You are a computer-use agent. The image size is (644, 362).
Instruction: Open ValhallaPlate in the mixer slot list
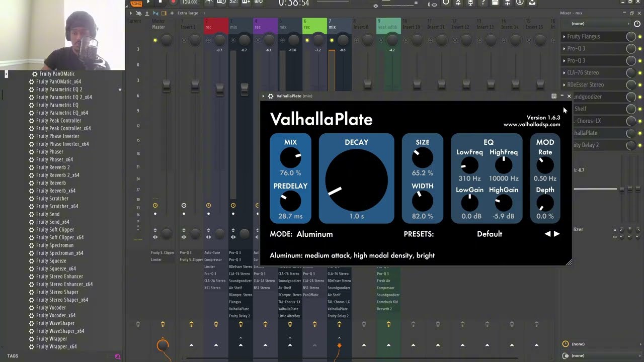click(596, 133)
